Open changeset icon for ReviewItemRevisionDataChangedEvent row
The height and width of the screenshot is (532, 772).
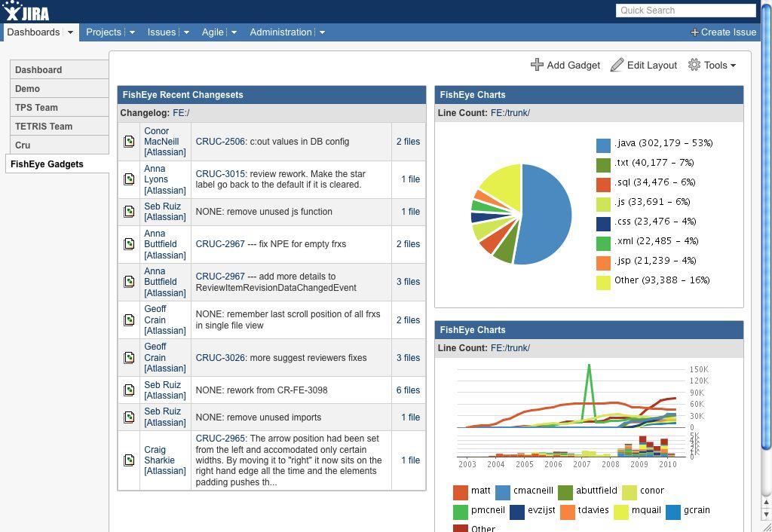coord(129,282)
